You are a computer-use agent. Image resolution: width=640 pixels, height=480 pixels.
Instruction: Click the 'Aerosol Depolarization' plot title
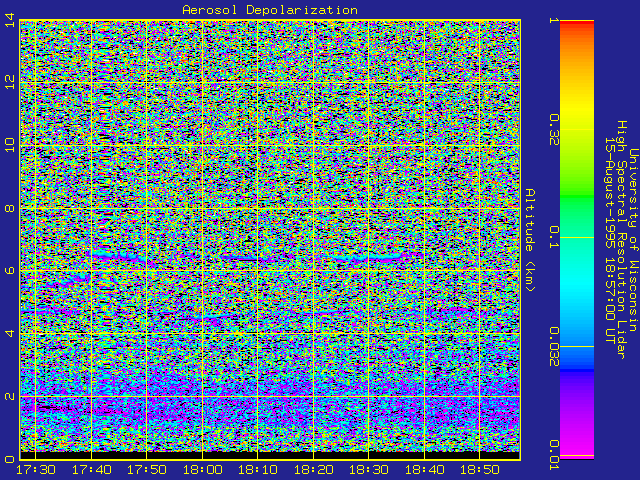tap(270, 10)
